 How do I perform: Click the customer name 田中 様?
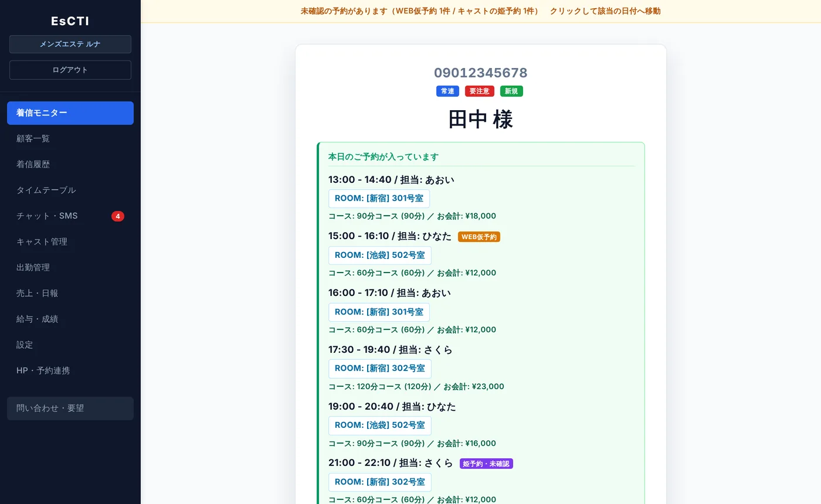tap(481, 119)
